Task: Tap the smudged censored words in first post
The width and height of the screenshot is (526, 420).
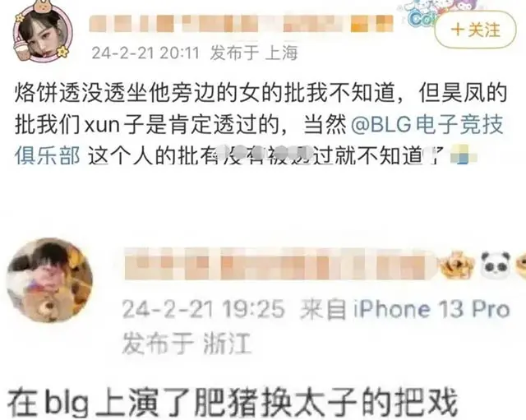Action: tap(264, 155)
